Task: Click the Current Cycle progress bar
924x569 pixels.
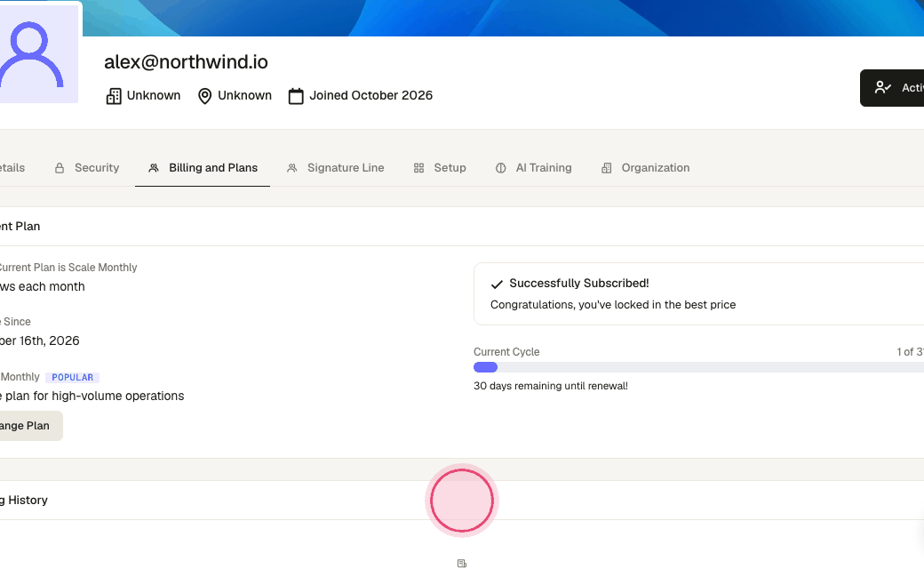Action: coord(698,367)
